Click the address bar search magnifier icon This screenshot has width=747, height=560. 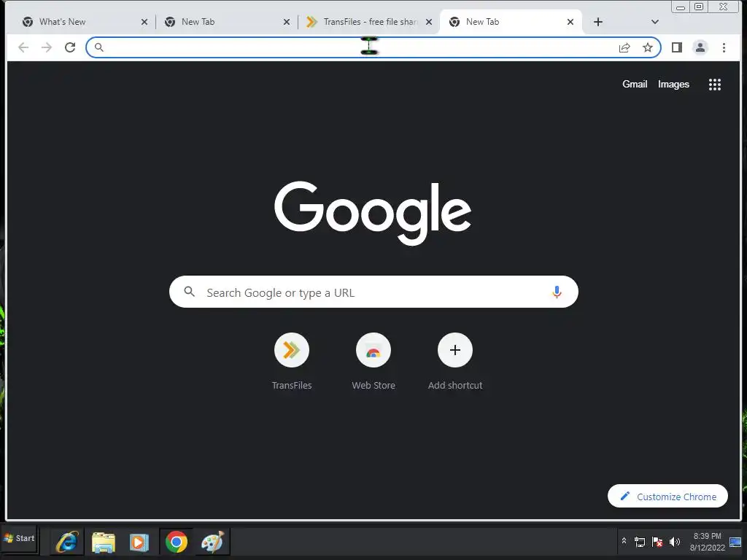click(x=98, y=47)
